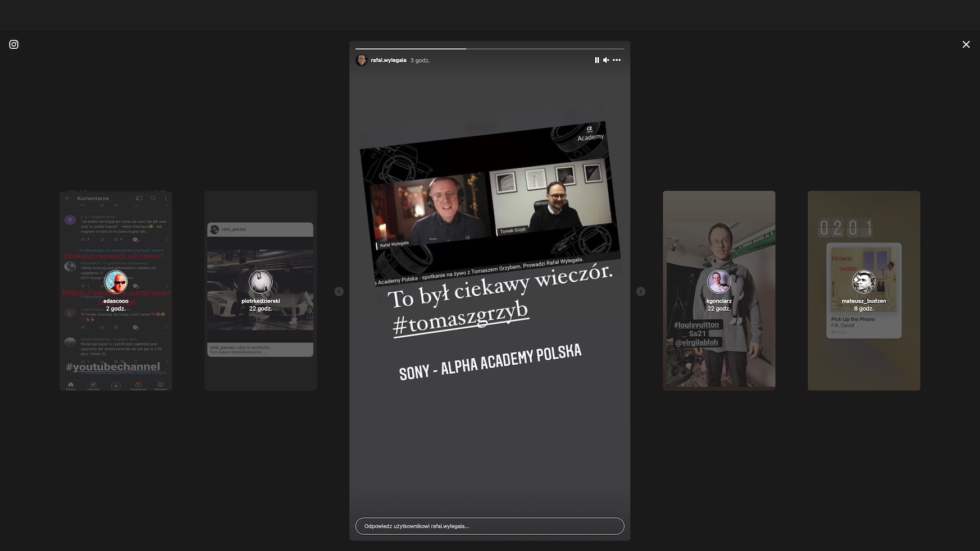
Task: Click the 3 godz. timestamp
Action: 420,60
